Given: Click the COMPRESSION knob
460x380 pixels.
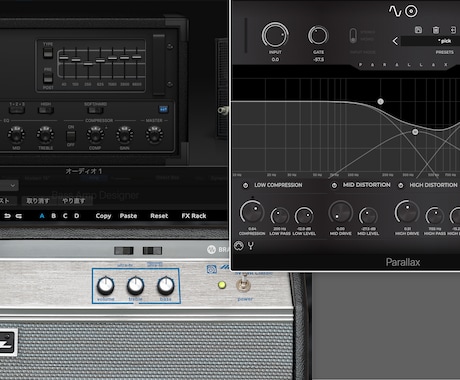Looking at the screenshot, I should [252, 212].
